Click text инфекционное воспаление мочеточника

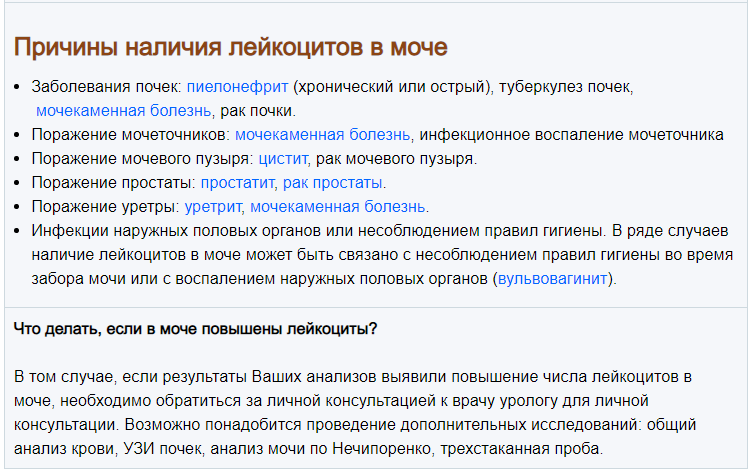click(571, 135)
